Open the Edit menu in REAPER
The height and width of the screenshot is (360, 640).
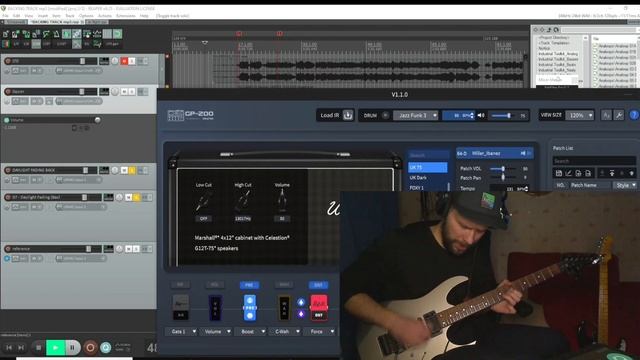click(16, 16)
